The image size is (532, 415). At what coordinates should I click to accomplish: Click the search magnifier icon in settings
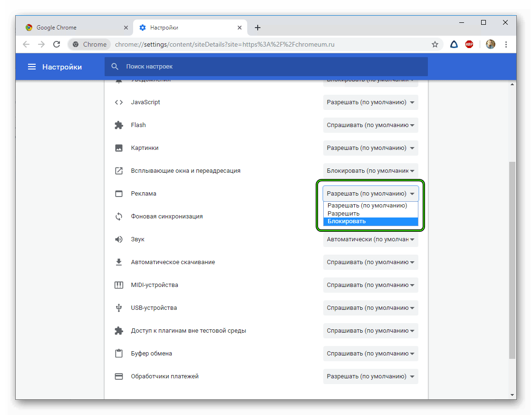tap(115, 67)
